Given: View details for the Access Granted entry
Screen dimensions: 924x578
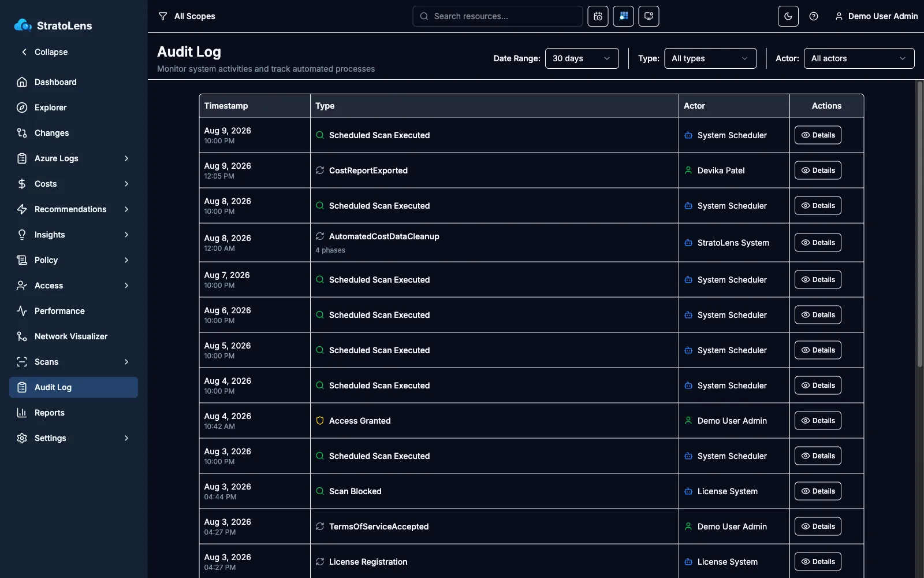Looking at the screenshot, I should pyautogui.click(x=818, y=421).
